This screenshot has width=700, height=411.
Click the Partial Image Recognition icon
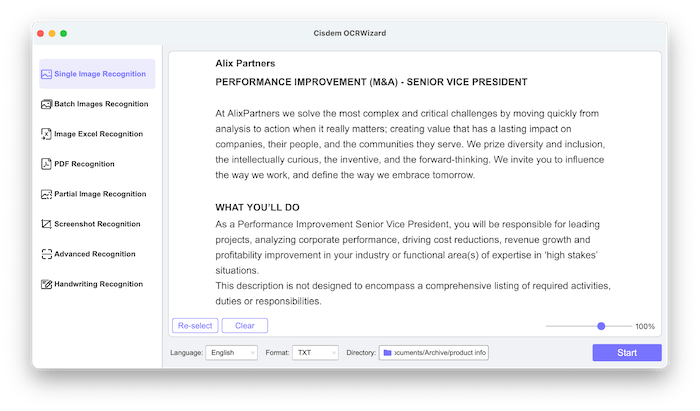click(46, 194)
